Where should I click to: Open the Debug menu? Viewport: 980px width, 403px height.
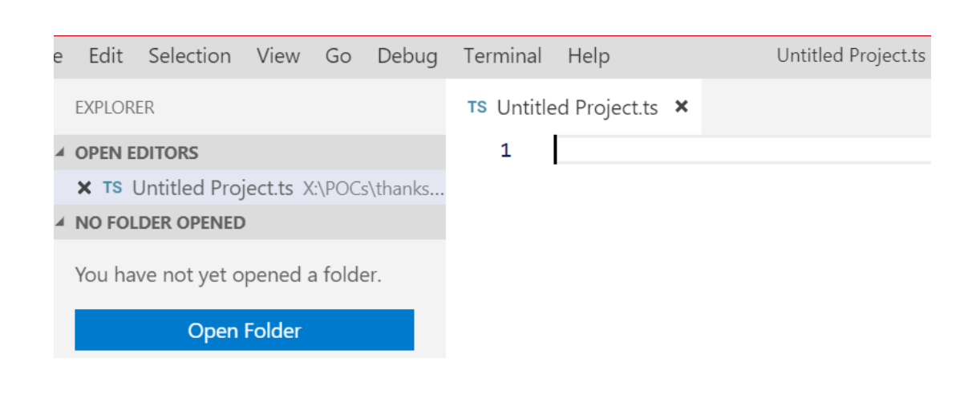tap(407, 56)
